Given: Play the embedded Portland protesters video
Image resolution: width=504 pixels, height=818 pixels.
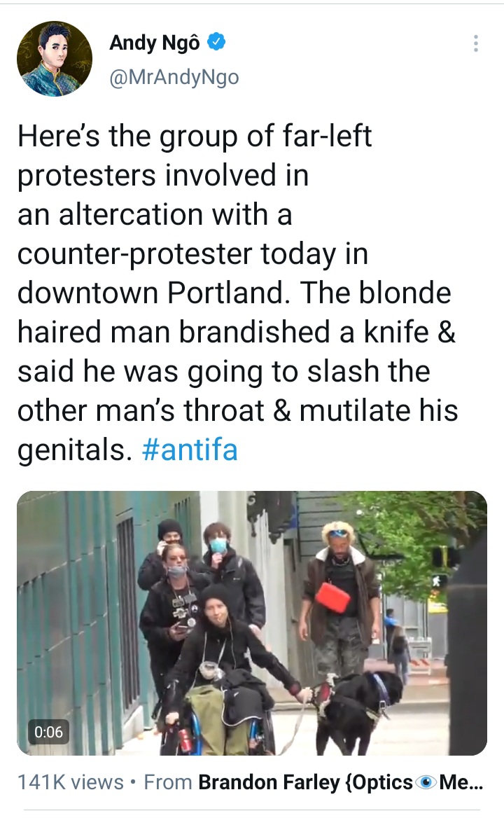Looking at the screenshot, I should 252,623.
